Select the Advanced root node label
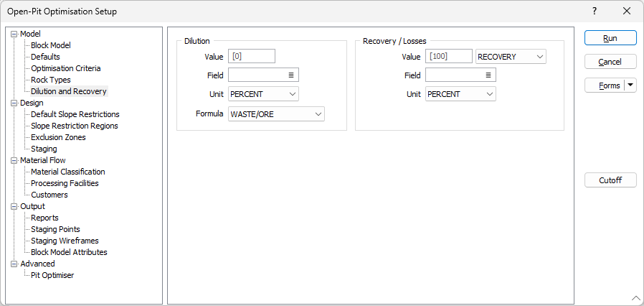Viewport: 644px width, 306px height. point(37,264)
